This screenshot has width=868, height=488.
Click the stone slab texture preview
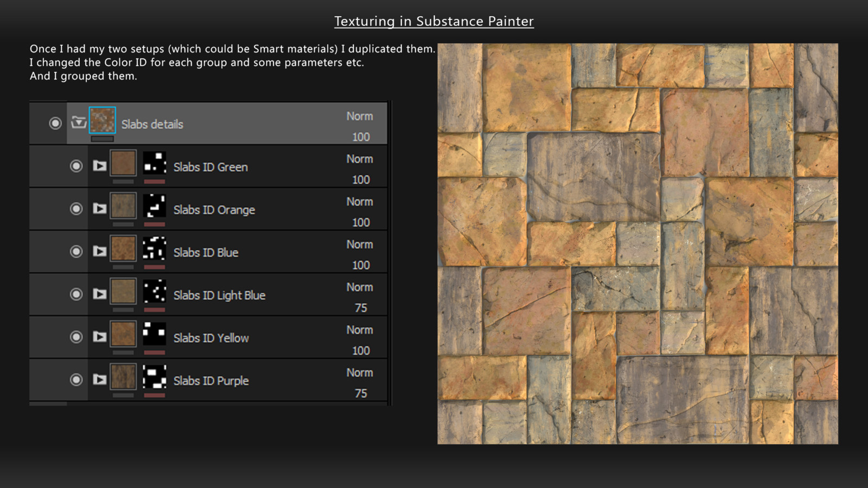click(638, 244)
